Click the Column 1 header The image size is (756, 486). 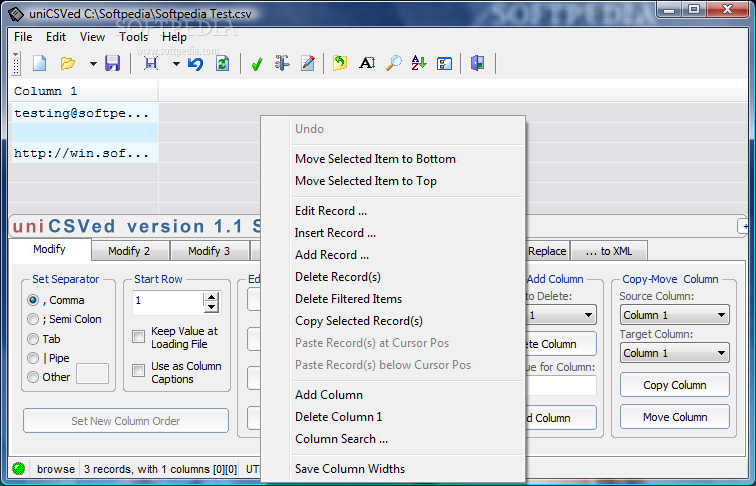pyautogui.click(x=83, y=91)
